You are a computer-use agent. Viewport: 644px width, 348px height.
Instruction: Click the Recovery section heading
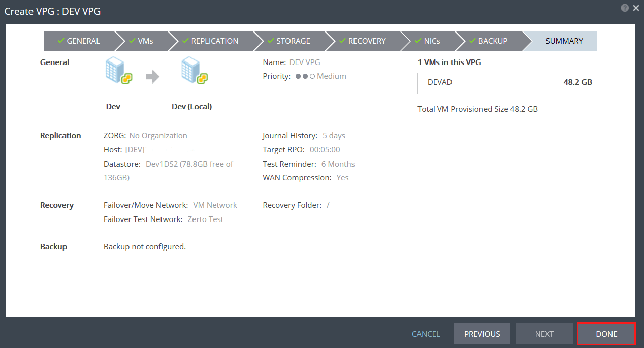(x=57, y=205)
